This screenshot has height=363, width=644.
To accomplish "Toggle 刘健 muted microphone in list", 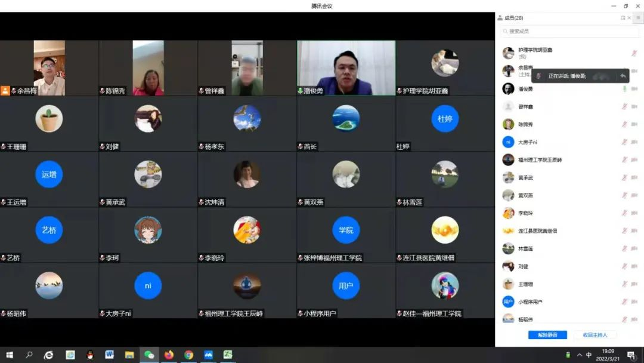I will coord(624,266).
